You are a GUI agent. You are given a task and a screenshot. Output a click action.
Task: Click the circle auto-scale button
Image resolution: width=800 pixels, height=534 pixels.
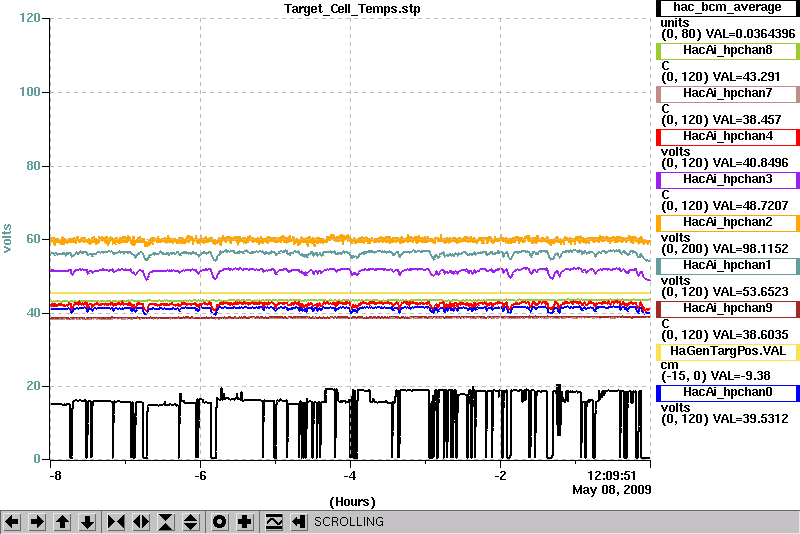point(219,522)
